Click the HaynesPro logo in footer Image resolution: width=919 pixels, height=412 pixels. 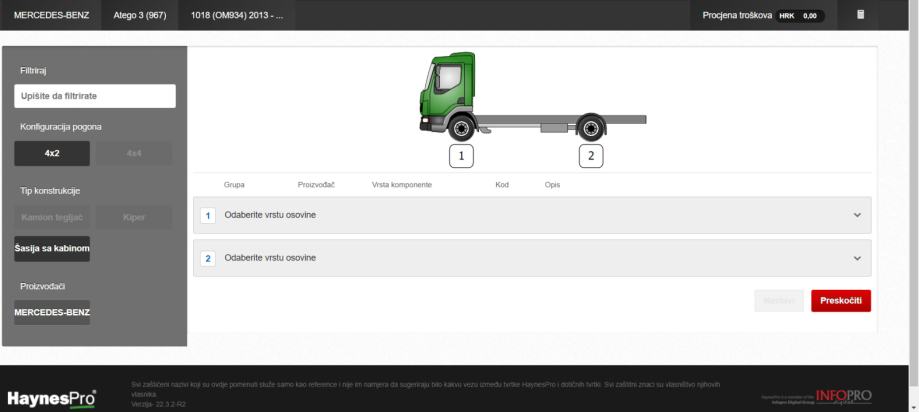tap(52, 399)
